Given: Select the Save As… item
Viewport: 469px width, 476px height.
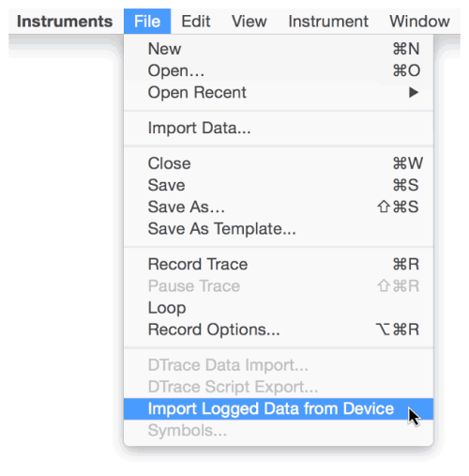Looking at the screenshot, I should click(279, 207).
